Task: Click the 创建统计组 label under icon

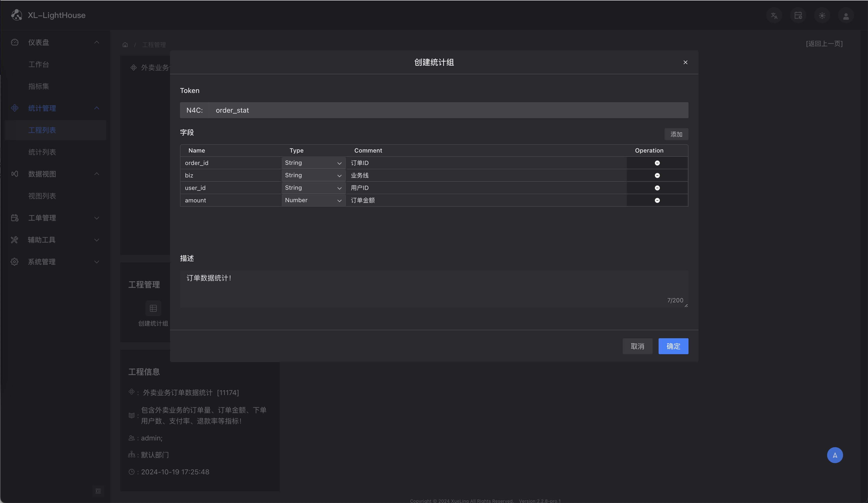Action: coord(153,324)
